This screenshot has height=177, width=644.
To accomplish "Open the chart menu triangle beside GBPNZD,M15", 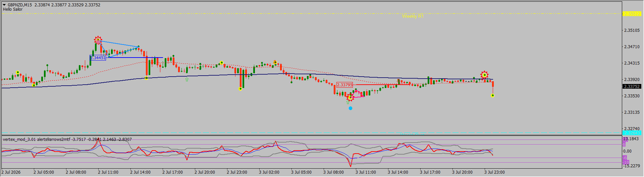I will pyautogui.click(x=4, y=5).
